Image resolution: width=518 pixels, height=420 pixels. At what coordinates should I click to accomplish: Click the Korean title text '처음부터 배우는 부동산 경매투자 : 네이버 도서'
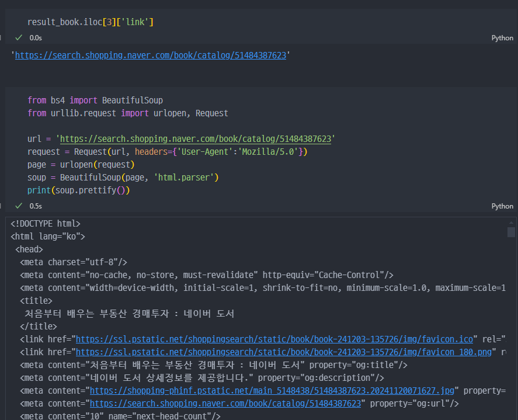(x=129, y=314)
